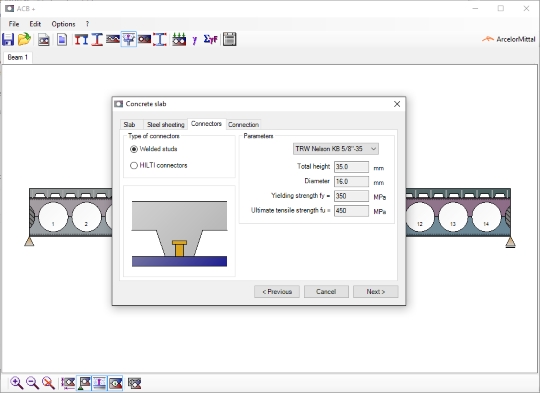The height and width of the screenshot is (393, 540).
Task: Click the γ safety factors icon
Action: click(195, 40)
